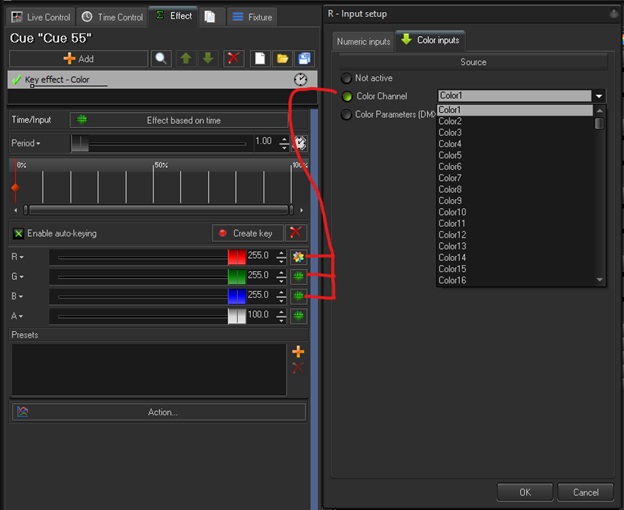624x510 pixels.
Task: Select the Not active radio option
Action: tap(347, 78)
